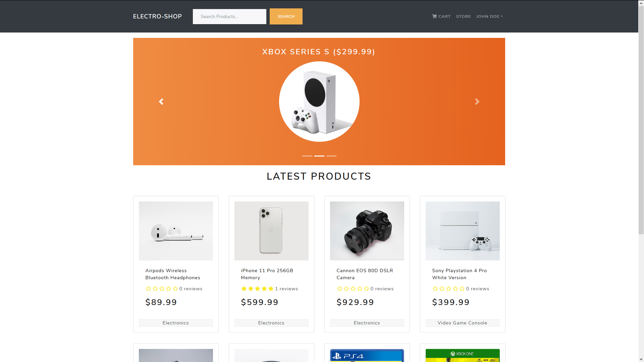
Task: Select Video Game Console category tag
Action: point(463,323)
